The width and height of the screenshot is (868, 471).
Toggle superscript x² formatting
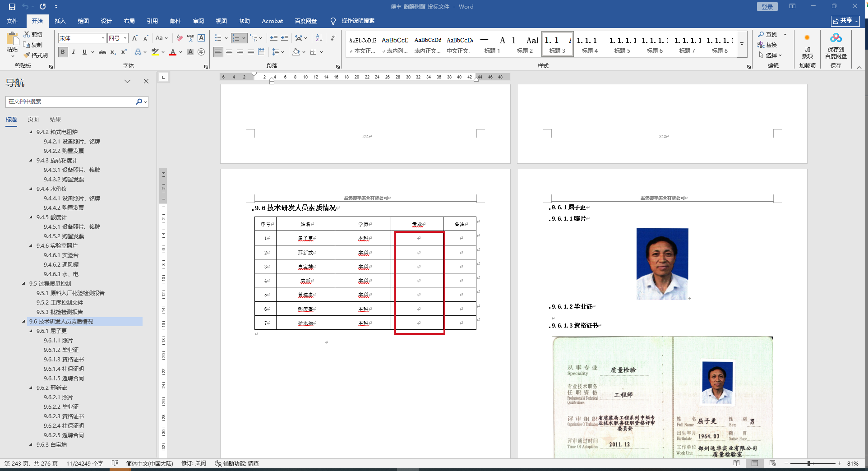(124, 52)
